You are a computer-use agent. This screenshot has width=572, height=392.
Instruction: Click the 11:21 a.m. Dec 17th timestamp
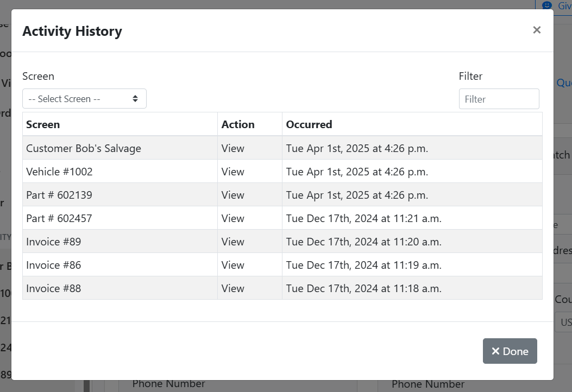363,218
